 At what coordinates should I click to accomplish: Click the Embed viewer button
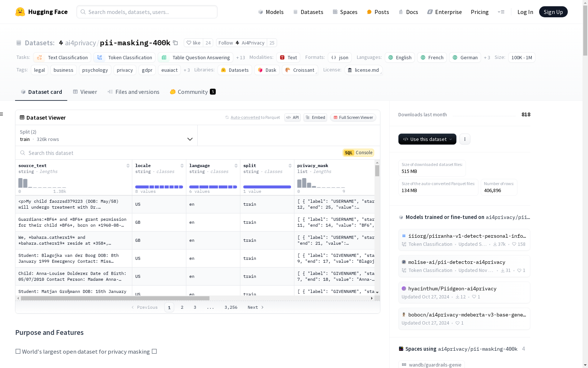(x=315, y=117)
